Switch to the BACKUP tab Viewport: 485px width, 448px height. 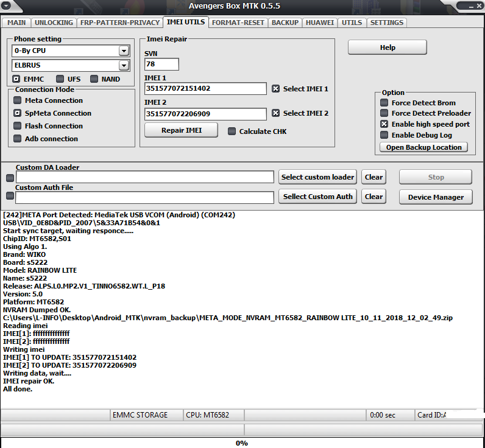point(285,23)
